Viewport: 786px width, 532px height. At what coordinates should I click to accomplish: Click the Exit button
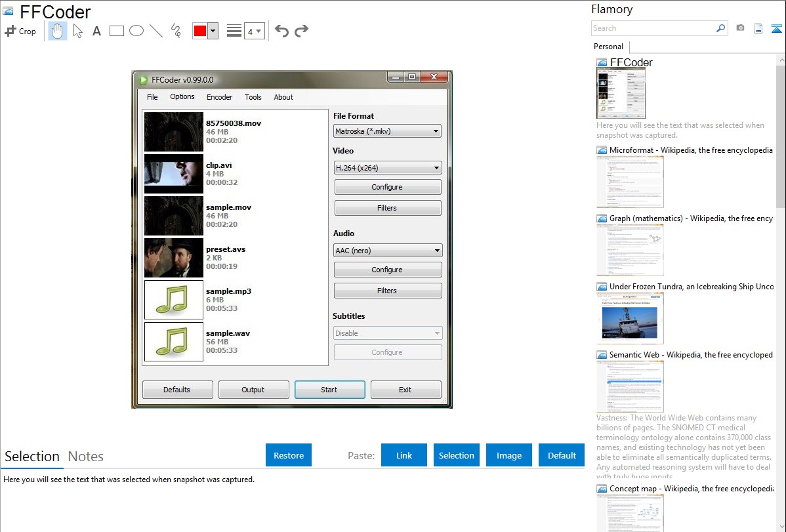tap(406, 390)
